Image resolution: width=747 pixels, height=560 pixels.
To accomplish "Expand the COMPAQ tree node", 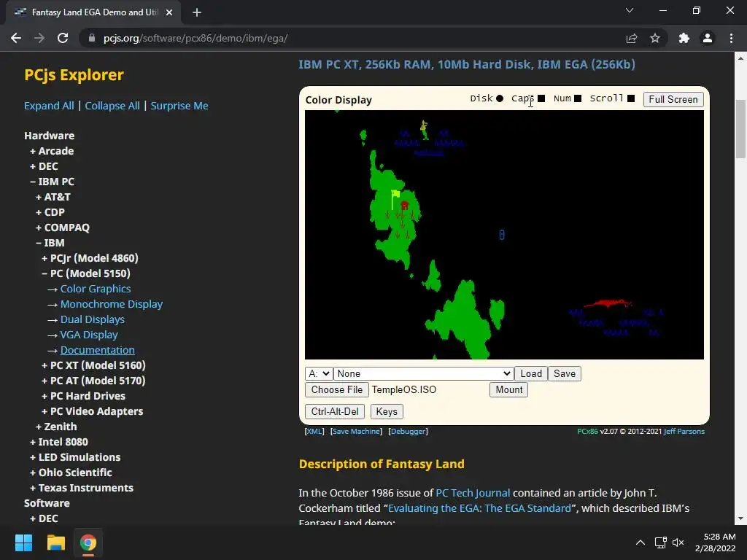I will [x=63, y=227].
